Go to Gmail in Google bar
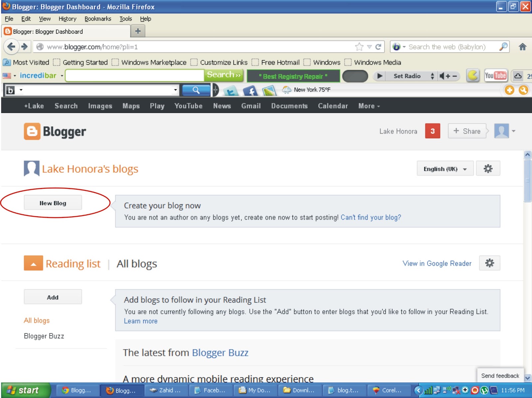Screen dimensions: 532x398 [251, 106]
